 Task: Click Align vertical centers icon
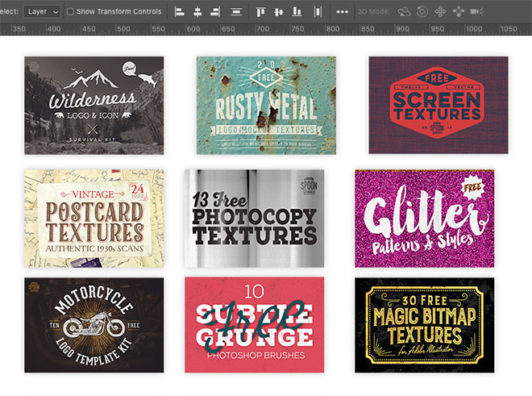pyautogui.click(x=279, y=11)
